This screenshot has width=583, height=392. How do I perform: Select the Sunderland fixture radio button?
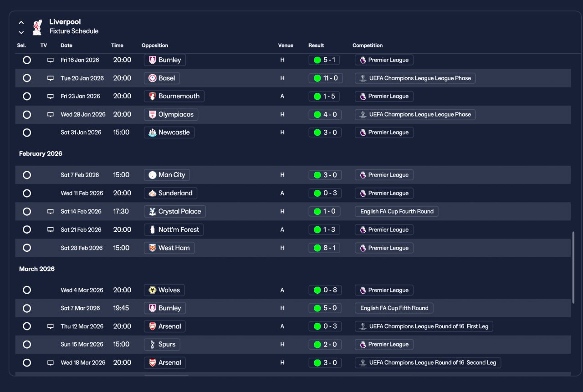[27, 193]
